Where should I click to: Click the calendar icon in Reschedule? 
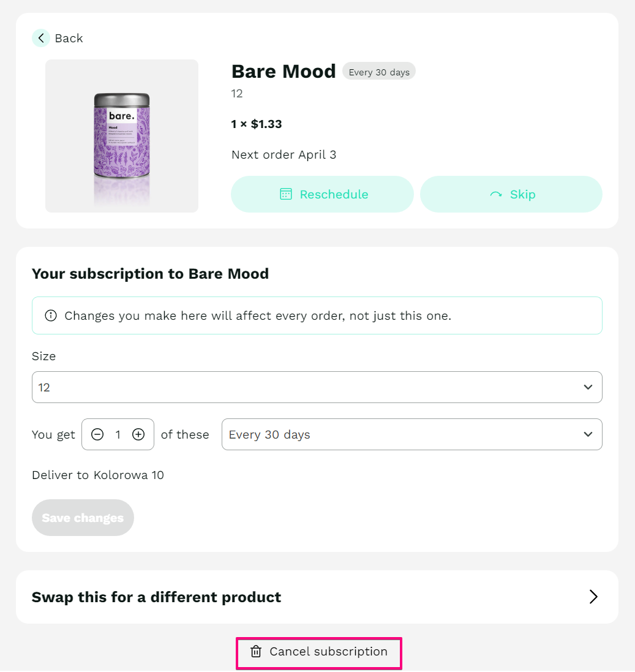286,194
